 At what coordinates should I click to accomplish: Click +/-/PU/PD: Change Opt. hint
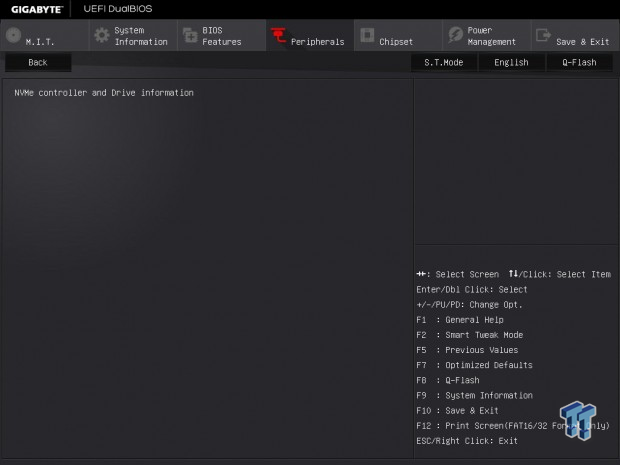469,305
